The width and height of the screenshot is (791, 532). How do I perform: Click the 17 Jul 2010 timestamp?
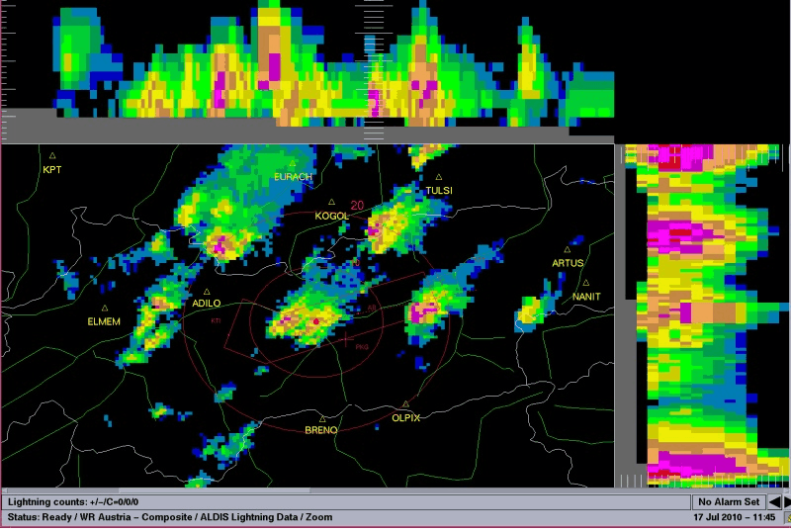(x=732, y=517)
